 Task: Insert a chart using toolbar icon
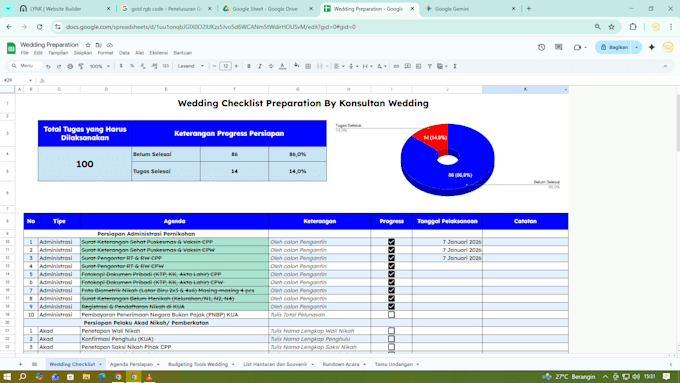(x=418, y=66)
